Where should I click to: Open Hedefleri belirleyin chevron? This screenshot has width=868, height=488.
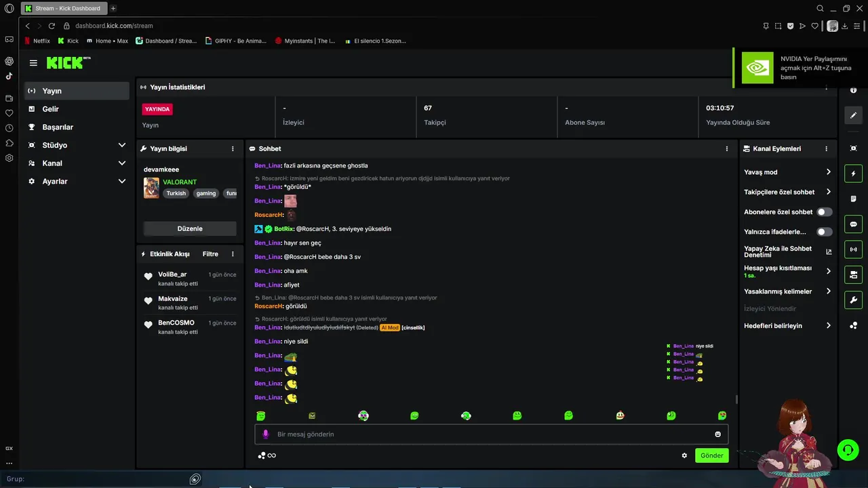tap(828, 325)
